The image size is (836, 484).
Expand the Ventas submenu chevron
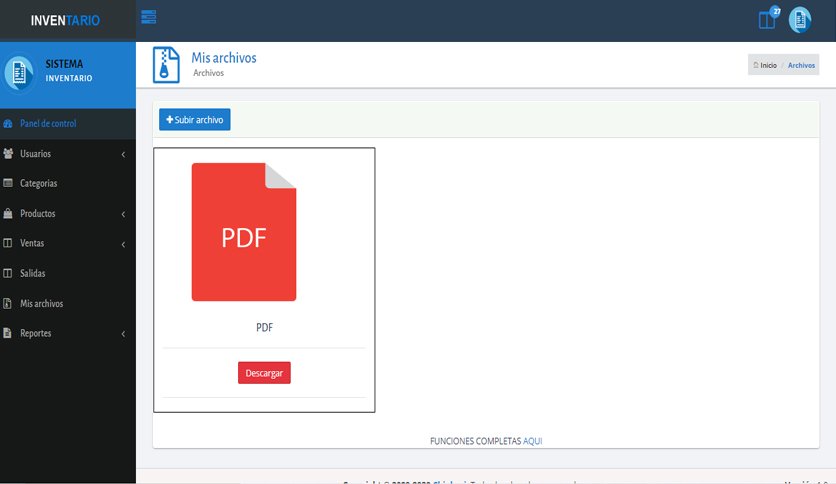point(123,244)
